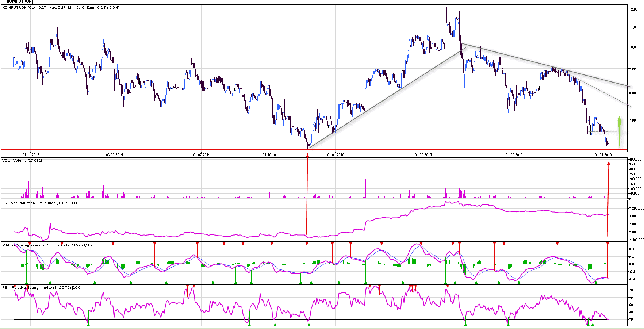Click the red arrow tip in volume panel far right
Viewport: 644px width, 329px height.
click(609, 164)
